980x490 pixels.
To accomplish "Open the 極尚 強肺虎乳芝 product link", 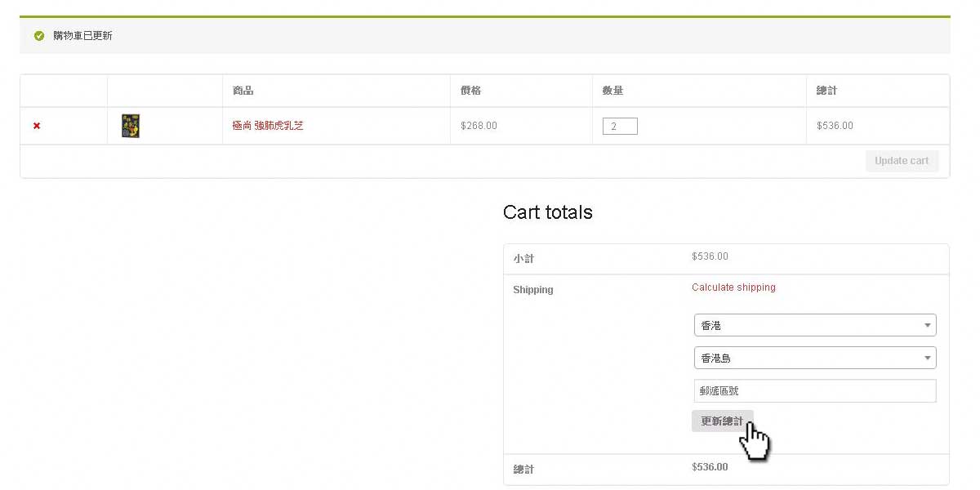I will pyautogui.click(x=267, y=126).
